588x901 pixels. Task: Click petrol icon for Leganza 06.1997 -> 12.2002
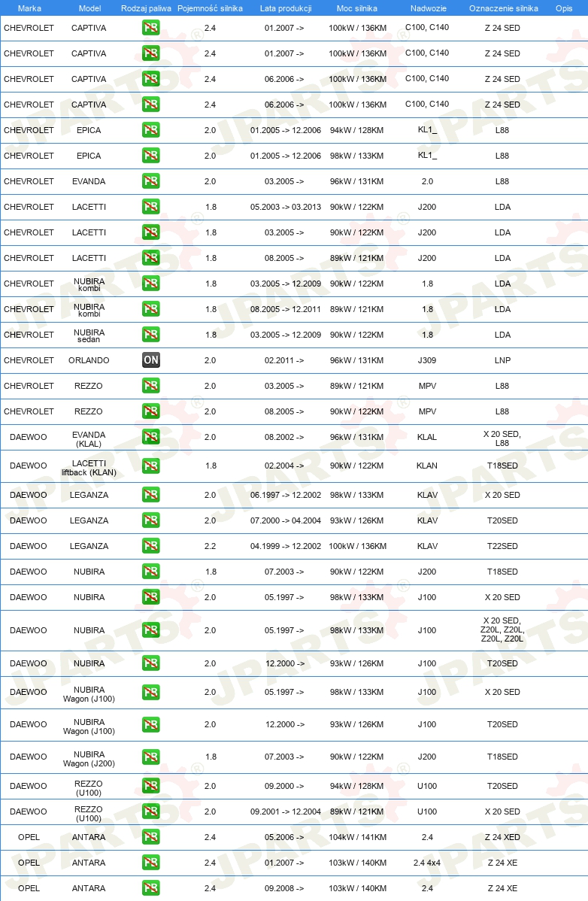coord(151,495)
